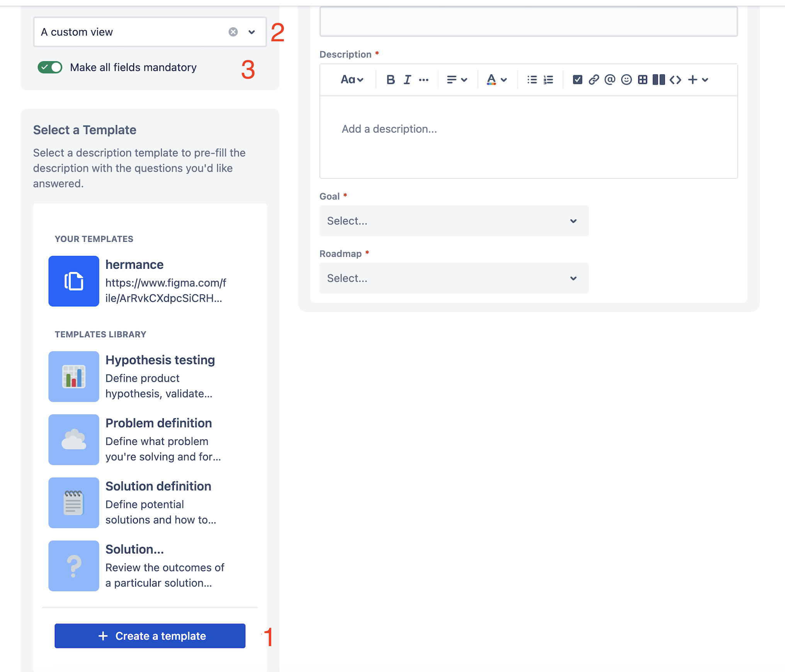Toggle off Make all fields mandatory
Image resolution: width=785 pixels, height=672 pixels.
click(50, 67)
